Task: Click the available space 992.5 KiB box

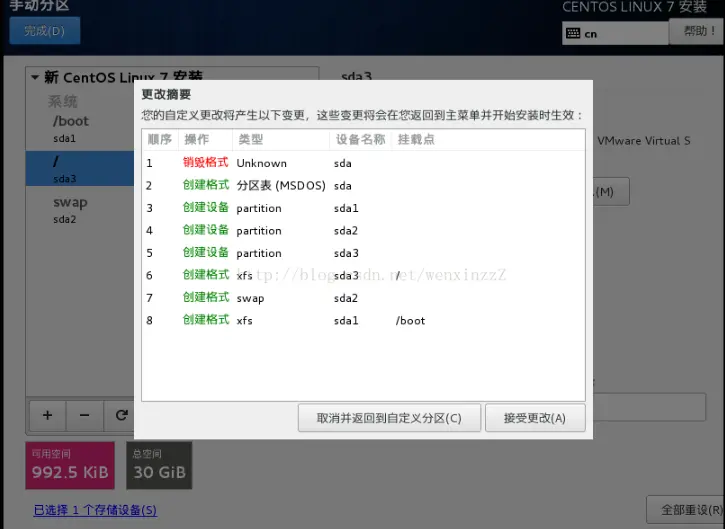Action: point(70,465)
